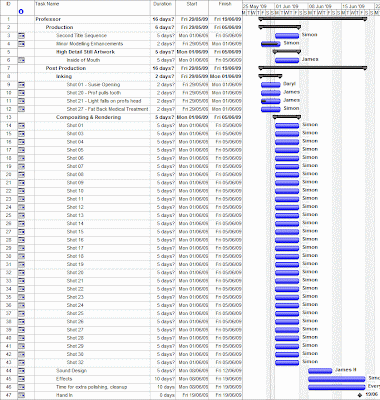380x400 pixels.
Task: Click the indicator icon for Shot 04
Action: click(22, 142)
